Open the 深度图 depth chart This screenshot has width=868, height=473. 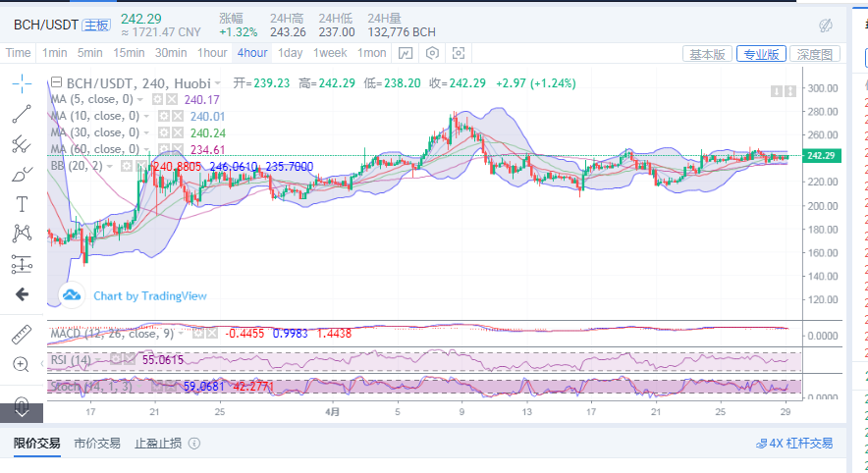pos(814,54)
